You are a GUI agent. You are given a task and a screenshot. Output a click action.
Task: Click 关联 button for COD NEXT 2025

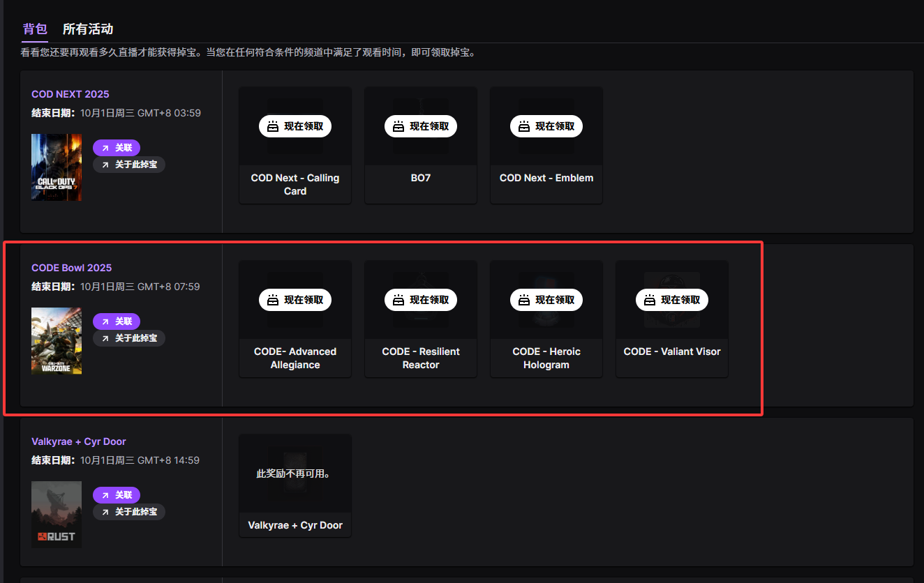point(117,148)
